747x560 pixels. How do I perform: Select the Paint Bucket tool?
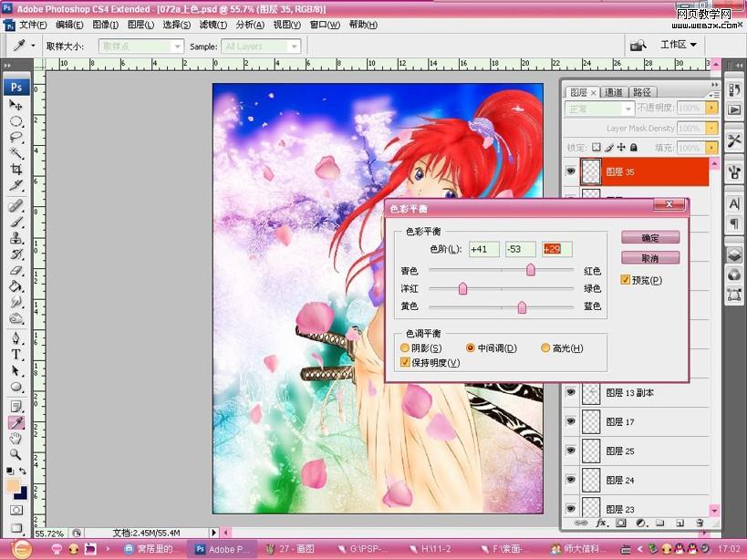[x=16, y=286]
